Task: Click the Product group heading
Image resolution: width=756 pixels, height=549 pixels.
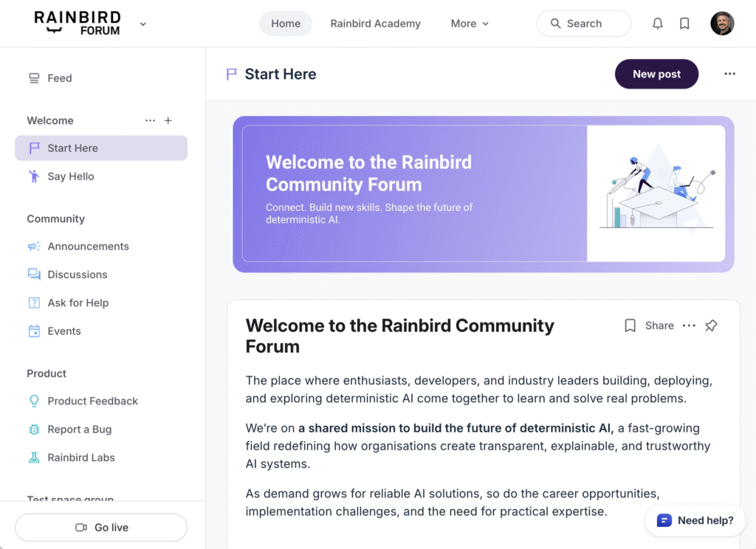Action: (x=47, y=373)
